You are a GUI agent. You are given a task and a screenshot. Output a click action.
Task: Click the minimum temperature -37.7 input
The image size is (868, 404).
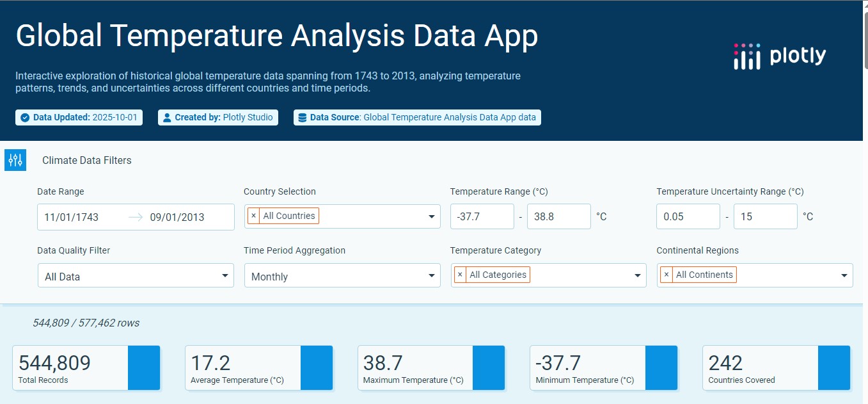[482, 216]
